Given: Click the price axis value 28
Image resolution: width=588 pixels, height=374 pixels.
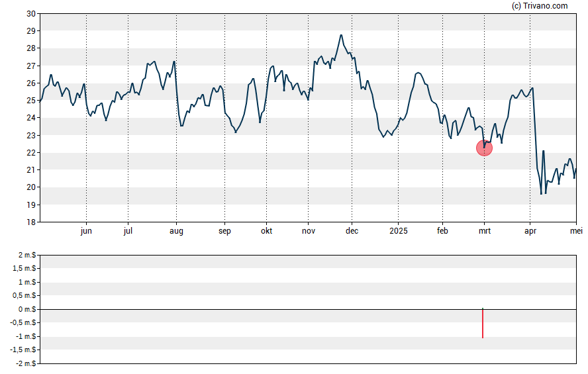Looking at the screenshot, I should (31, 48).
